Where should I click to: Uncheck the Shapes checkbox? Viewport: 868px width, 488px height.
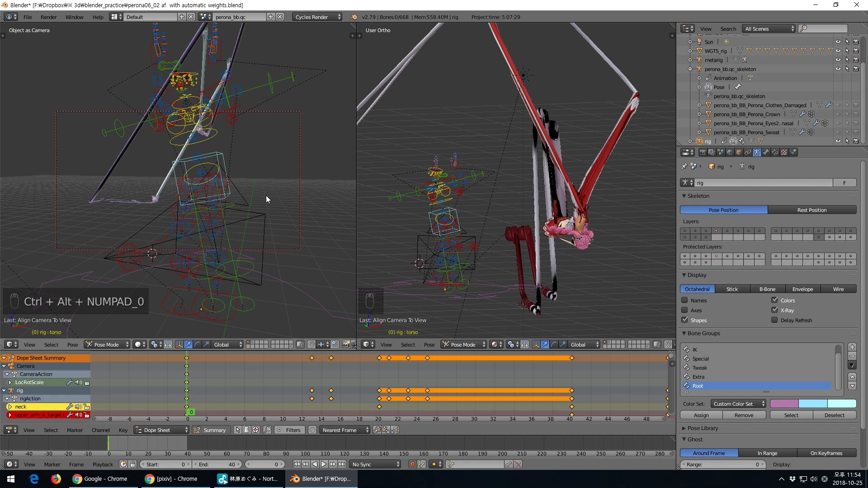click(x=684, y=320)
